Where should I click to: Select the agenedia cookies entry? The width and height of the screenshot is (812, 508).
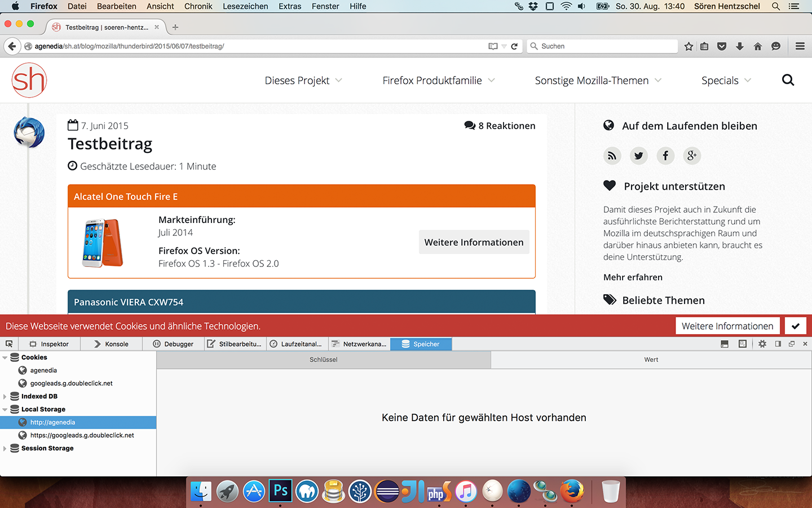78,370
